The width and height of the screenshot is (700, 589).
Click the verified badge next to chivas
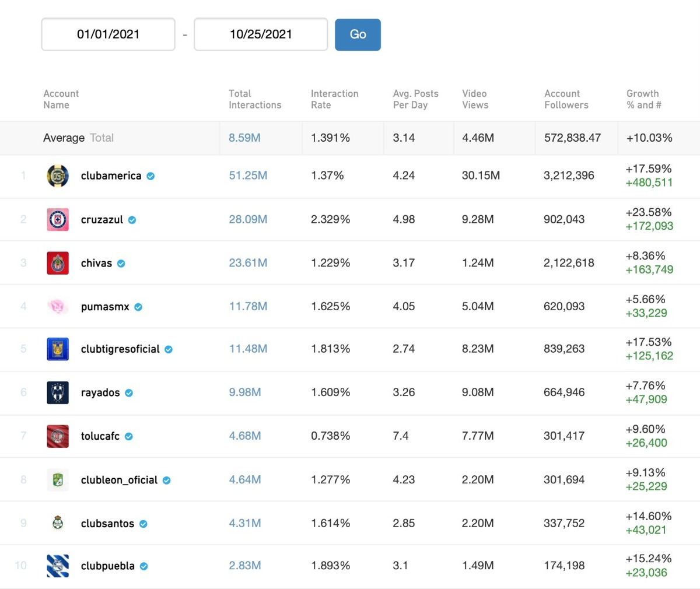coord(121,264)
